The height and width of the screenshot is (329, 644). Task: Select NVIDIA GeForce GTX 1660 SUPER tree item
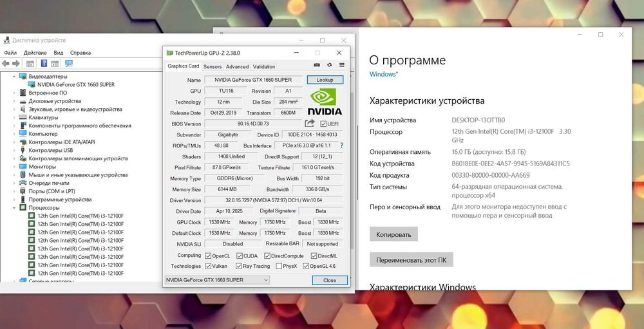(76, 84)
